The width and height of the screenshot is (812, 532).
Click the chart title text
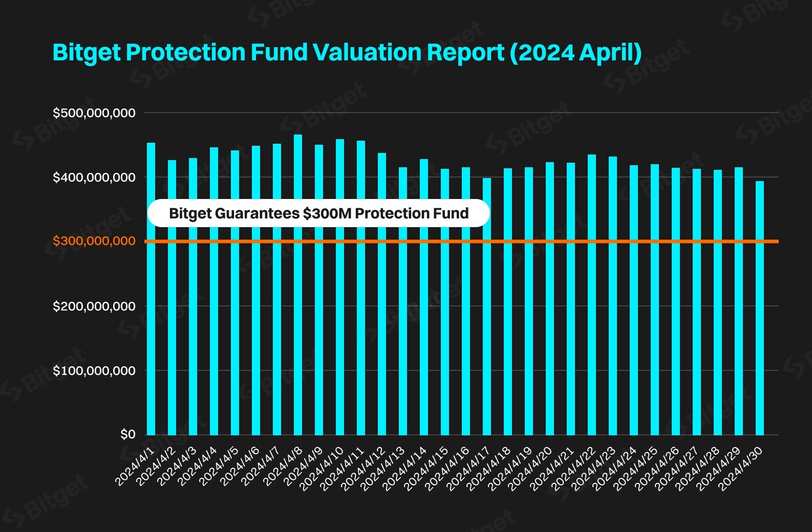[x=347, y=53]
